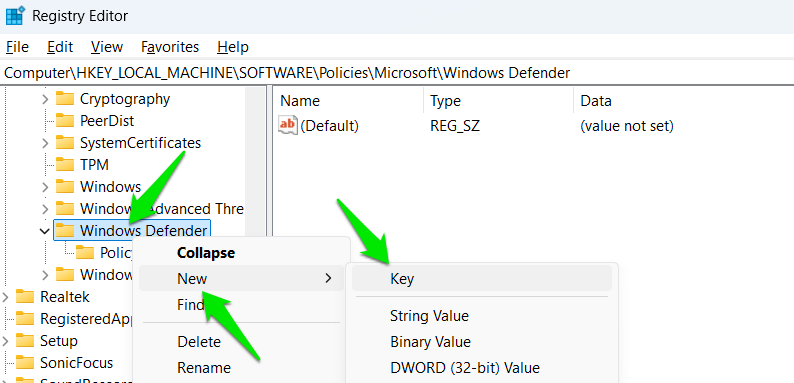Select the SonicFocus key label
The height and width of the screenshot is (383, 794).
(76, 363)
